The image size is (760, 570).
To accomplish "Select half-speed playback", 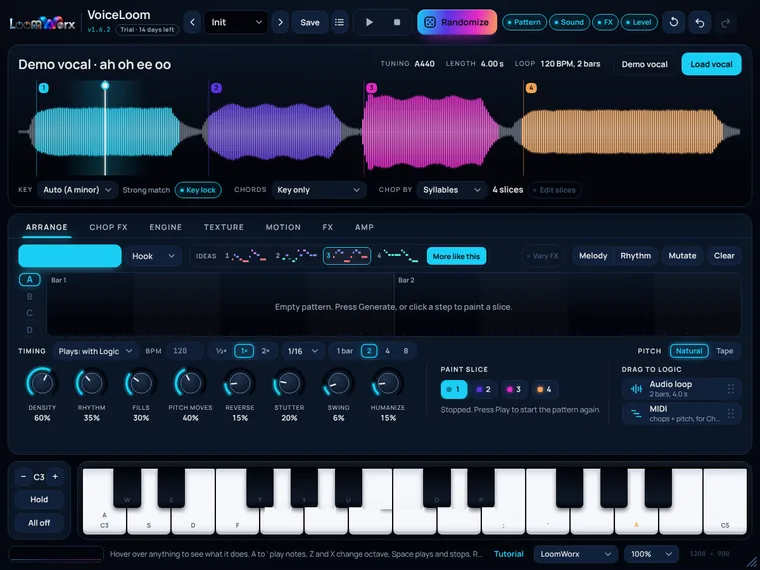I will tap(222, 351).
